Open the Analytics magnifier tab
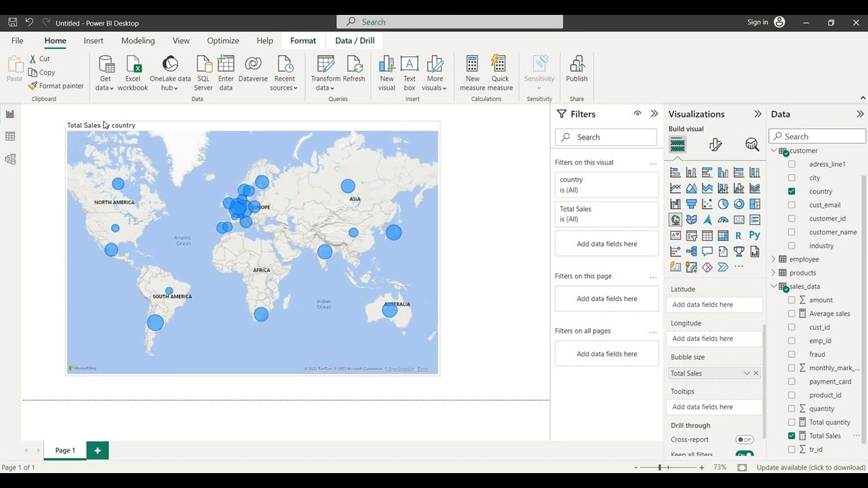This screenshot has width=868, height=488. pos(752,144)
